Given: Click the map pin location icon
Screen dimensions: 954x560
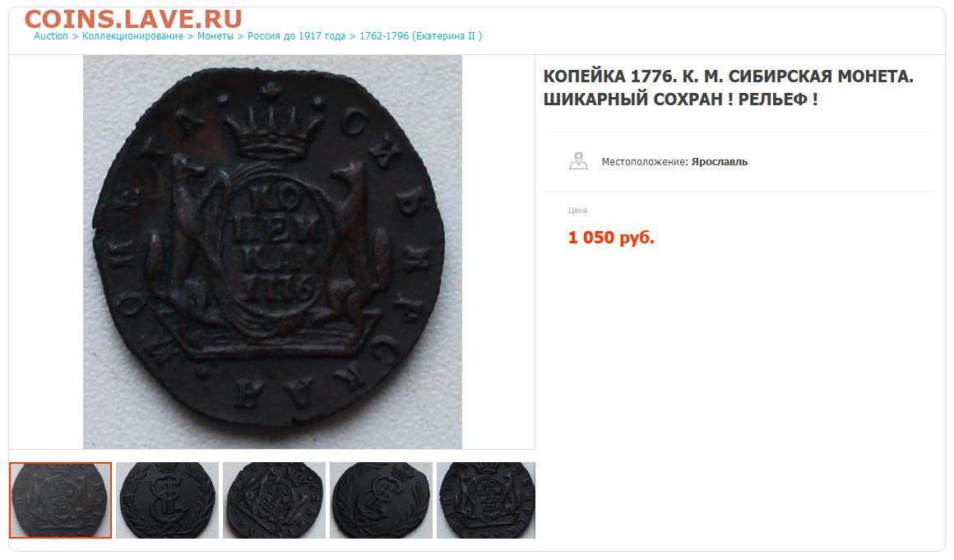Looking at the screenshot, I should pyautogui.click(x=578, y=161).
